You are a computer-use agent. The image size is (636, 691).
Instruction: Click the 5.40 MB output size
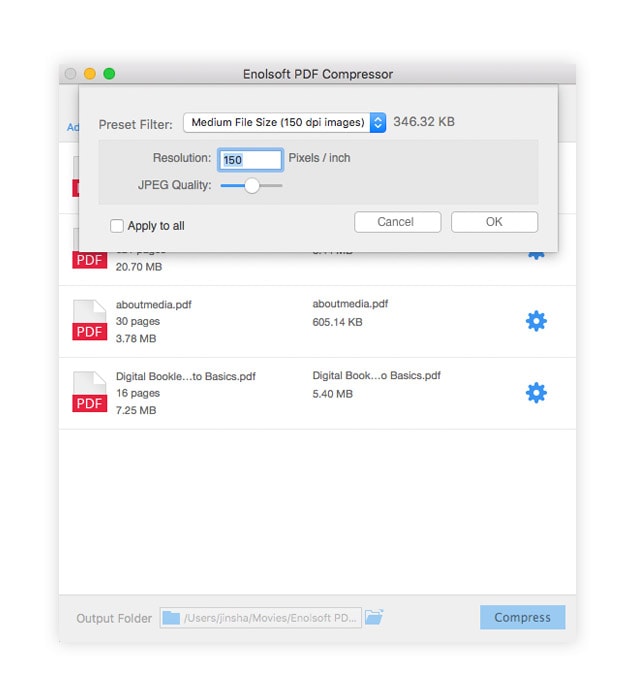(332, 394)
